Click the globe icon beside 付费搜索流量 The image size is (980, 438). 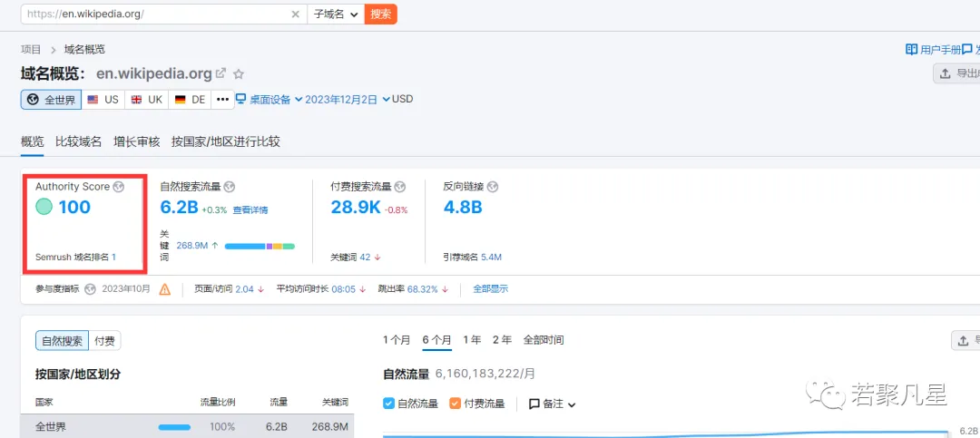(x=401, y=187)
